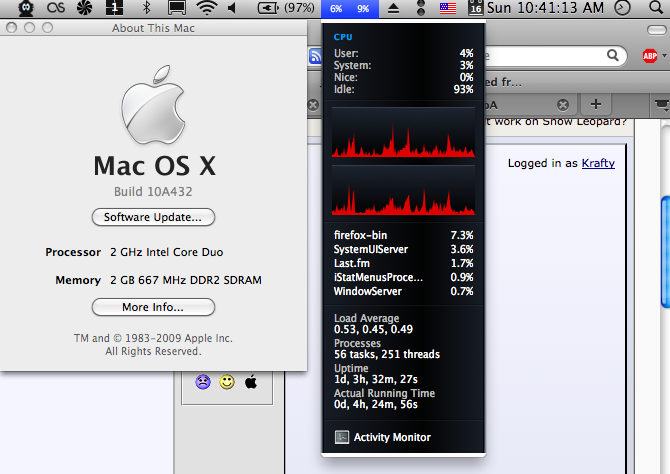Click the Idle 93% row

click(403, 89)
